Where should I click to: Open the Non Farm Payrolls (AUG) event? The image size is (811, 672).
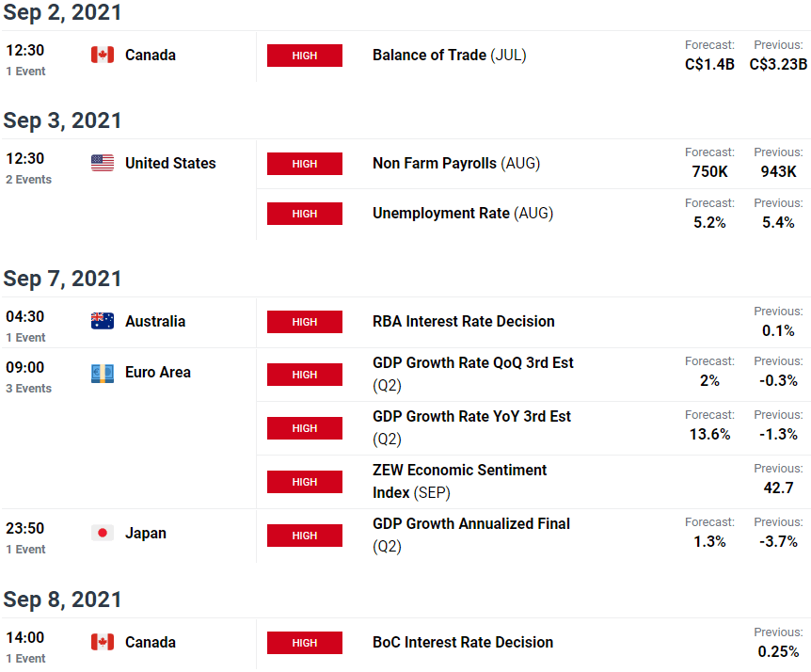(x=456, y=163)
